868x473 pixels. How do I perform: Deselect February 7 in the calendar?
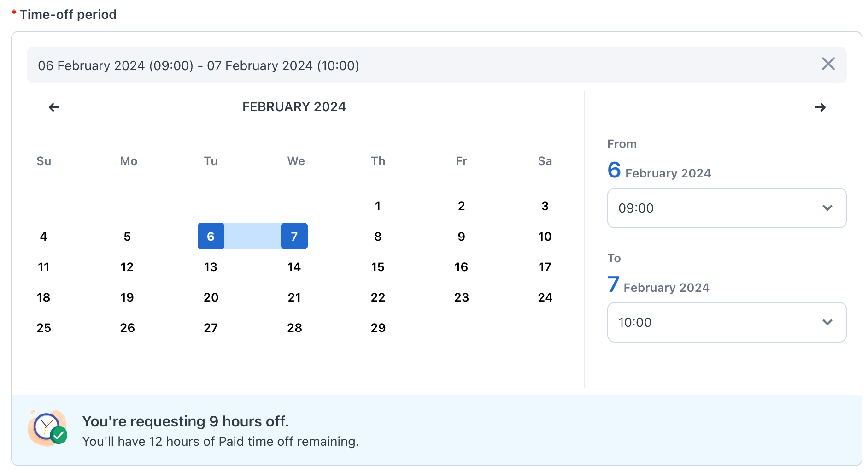tap(294, 236)
